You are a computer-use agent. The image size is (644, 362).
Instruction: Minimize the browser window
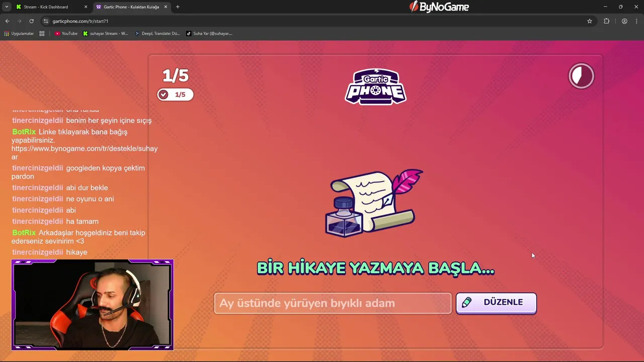(605, 7)
